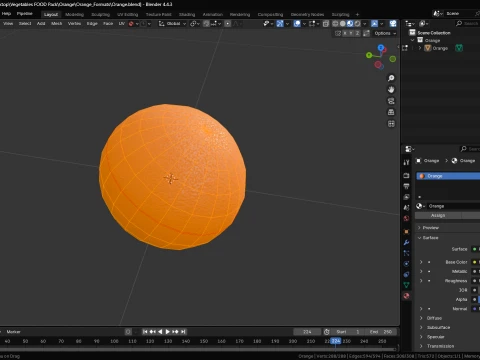Open the Output properties tab
The image size is (480, 360).
click(x=406, y=186)
